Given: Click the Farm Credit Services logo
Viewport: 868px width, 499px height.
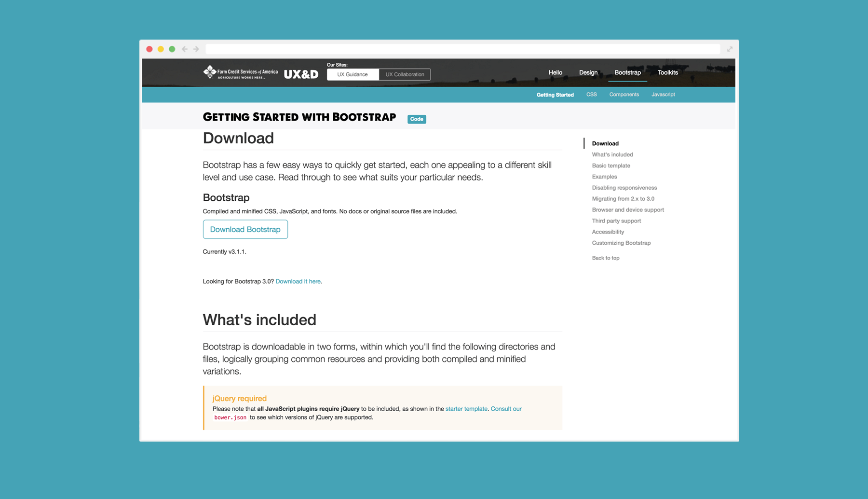Looking at the screenshot, I should (x=240, y=72).
